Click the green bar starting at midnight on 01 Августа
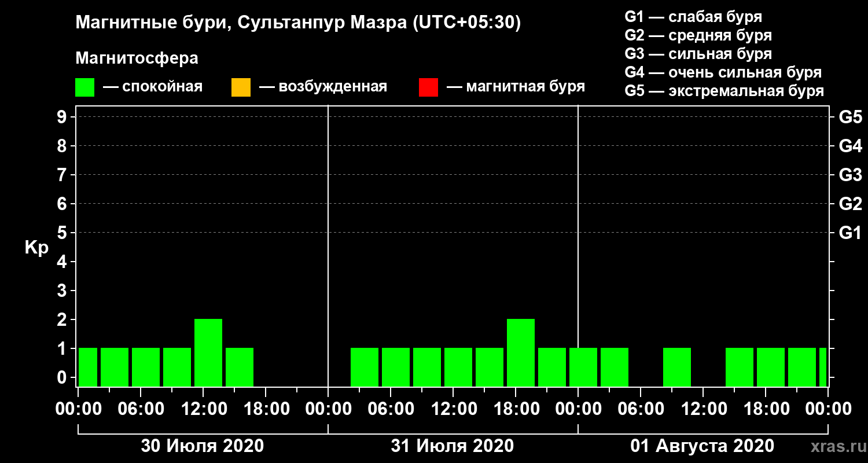This screenshot has height=463, width=868. 583,367
